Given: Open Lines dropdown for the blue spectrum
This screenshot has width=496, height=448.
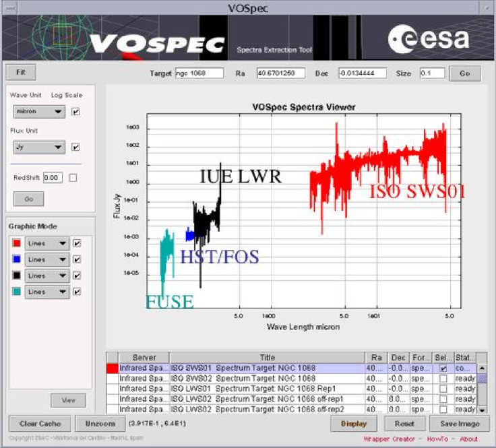Looking at the screenshot, I should pos(47,259).
